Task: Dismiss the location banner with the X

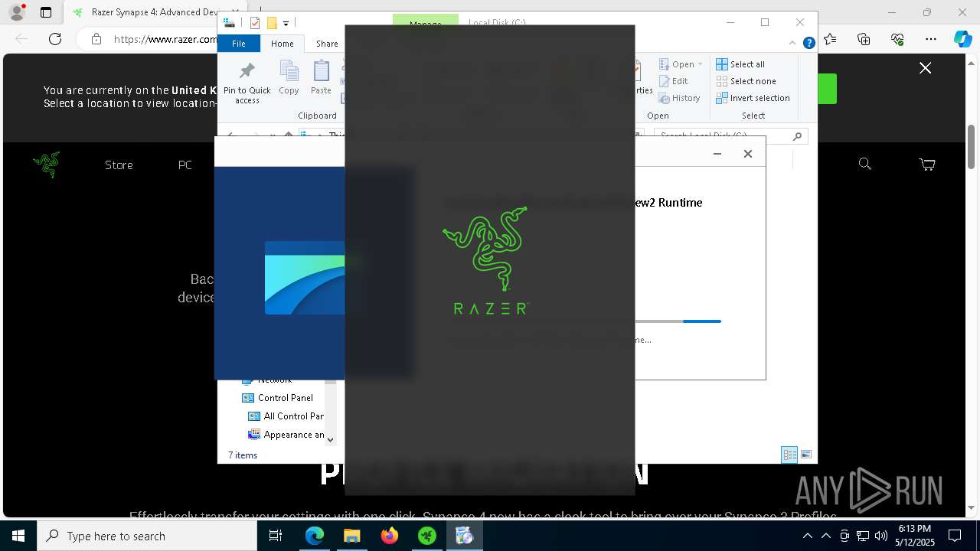Action: click(925, 68)
